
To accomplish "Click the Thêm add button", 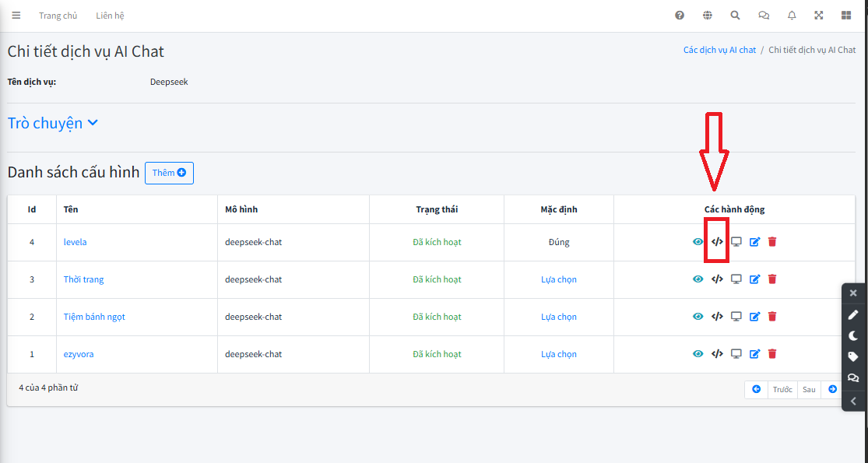I will click(x=170, y=174).
